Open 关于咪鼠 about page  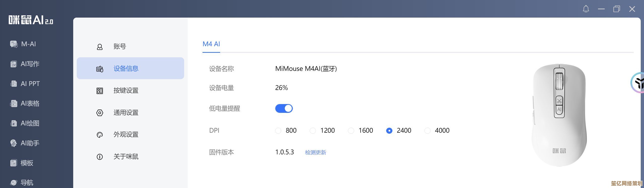click(x=126, y=157)
